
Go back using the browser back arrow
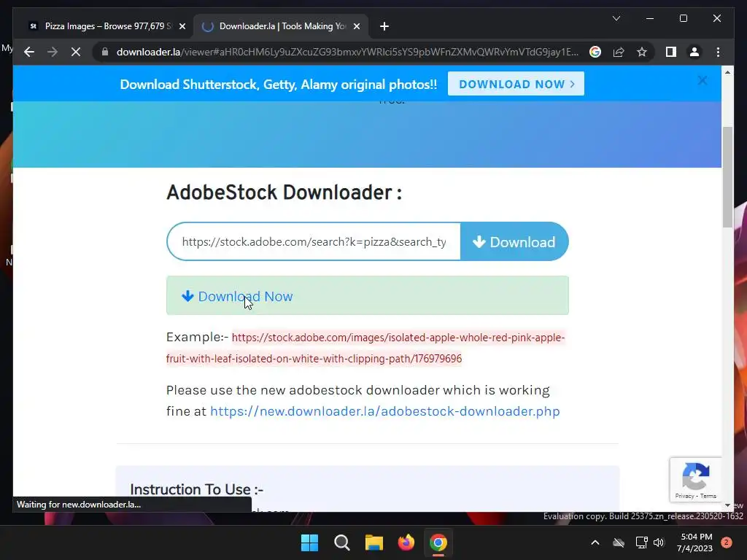(x=29, y=52)
